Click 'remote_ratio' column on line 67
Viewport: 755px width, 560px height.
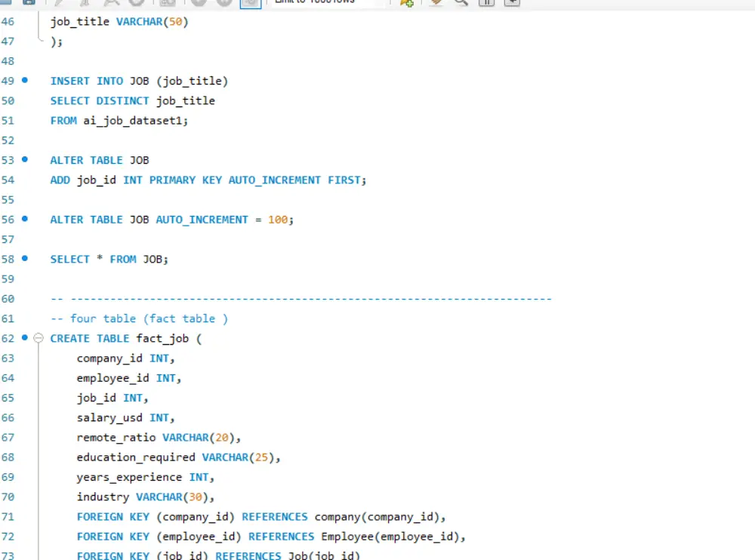click(116, 437)
